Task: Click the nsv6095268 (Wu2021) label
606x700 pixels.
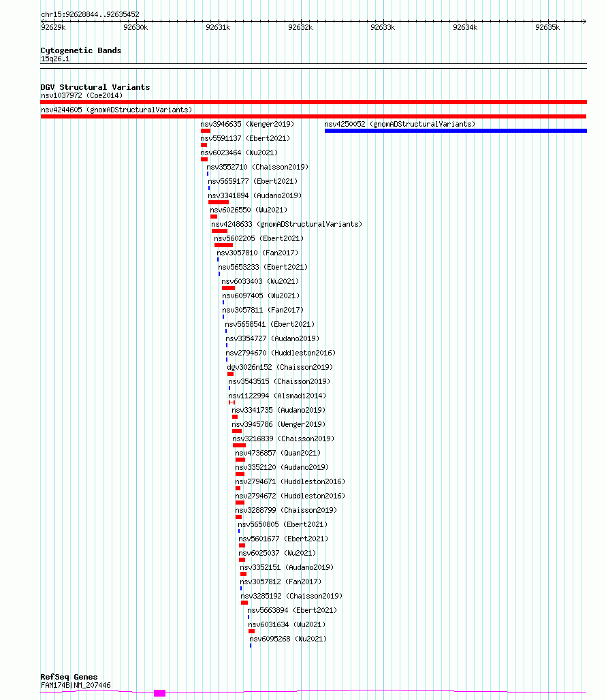Action: tap(288, 639)
